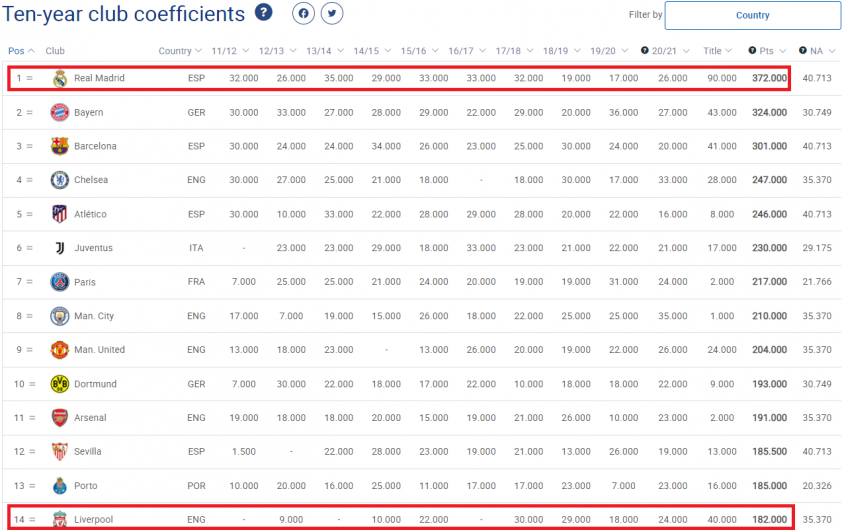
Task: Click the Porto club crest
Action: [x=60, y=485]
